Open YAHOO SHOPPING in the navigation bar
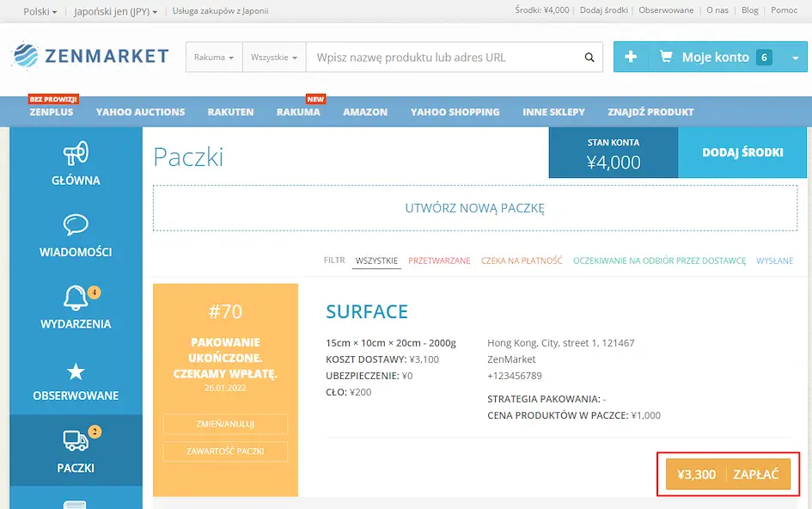 pos(455,112)
